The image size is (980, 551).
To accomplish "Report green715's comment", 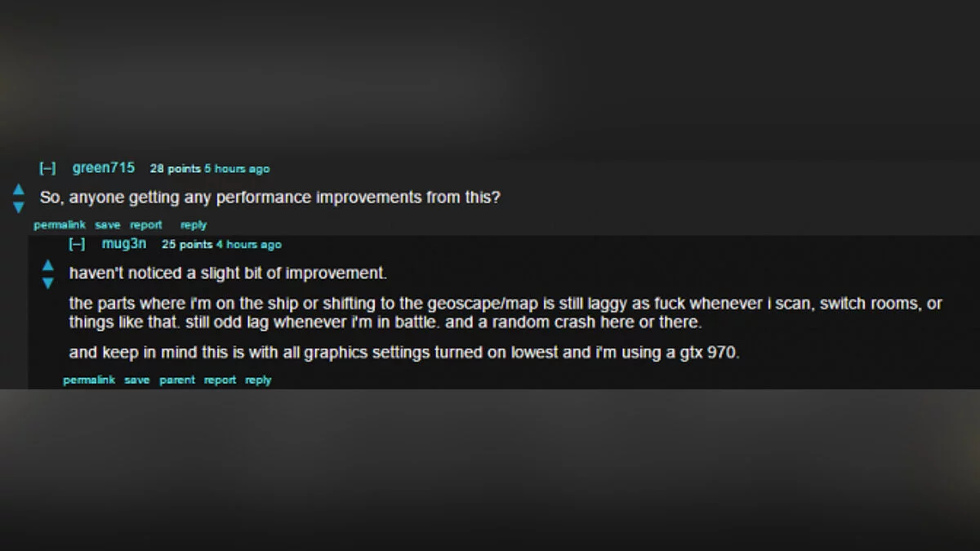I will (146, 224).
